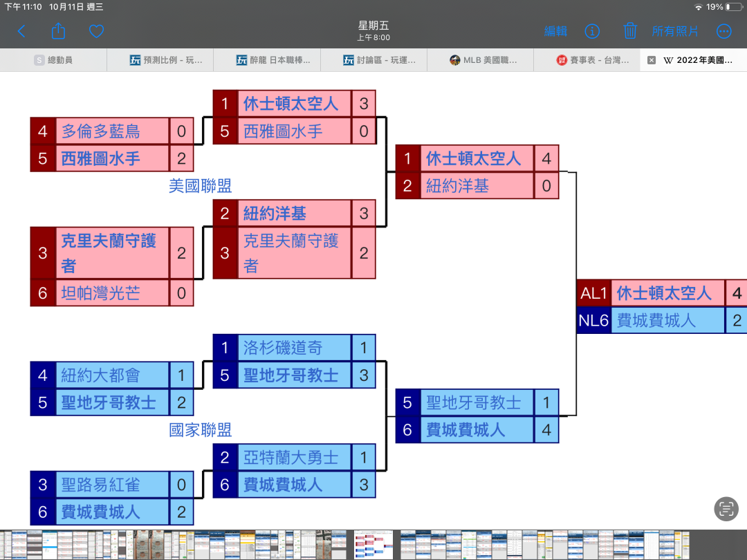Close the 2022年美國 Wikipedia tab

[652, 60]
